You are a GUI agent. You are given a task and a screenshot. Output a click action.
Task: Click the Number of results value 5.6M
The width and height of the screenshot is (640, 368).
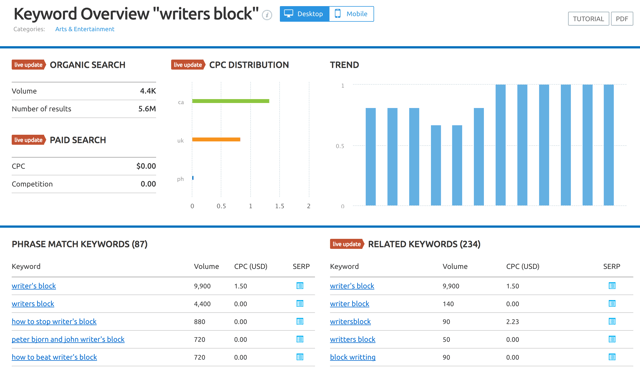(x=147, y=109)
